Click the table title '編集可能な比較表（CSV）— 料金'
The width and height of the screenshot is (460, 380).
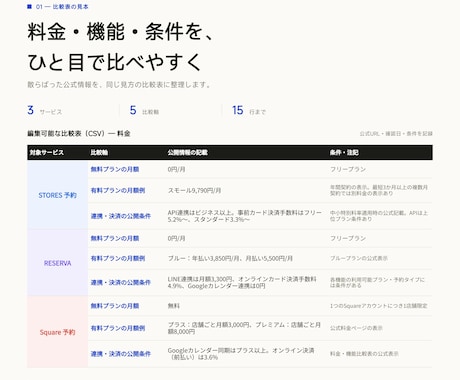click(x=79, y=133)
